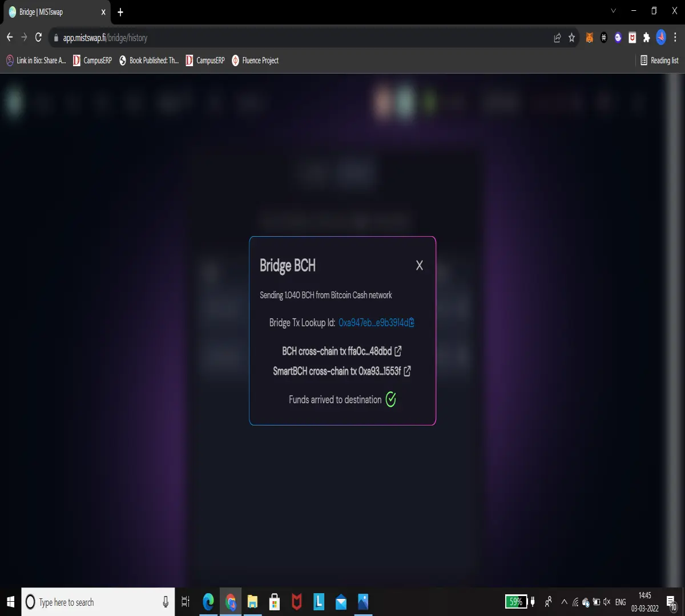Open SmartBCH cross-chain tx 0xa93...1553f link

[x=342, y=371]
